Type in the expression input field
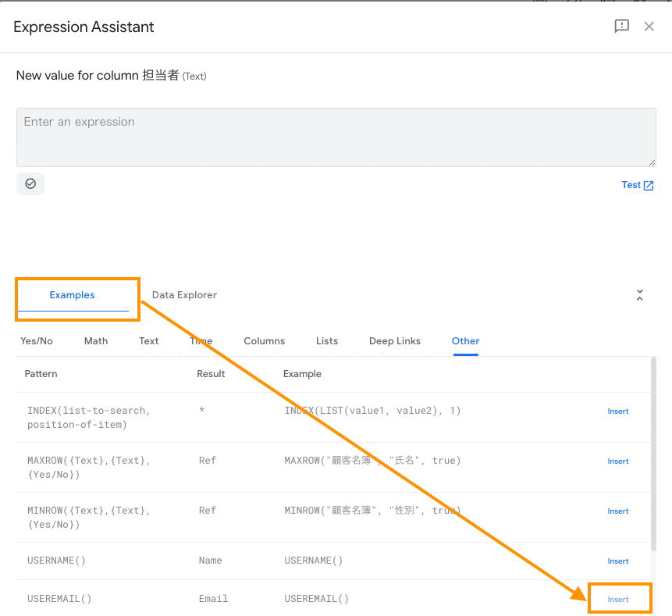The height and width of the screenshot is (616, 672). click(336, 137)
